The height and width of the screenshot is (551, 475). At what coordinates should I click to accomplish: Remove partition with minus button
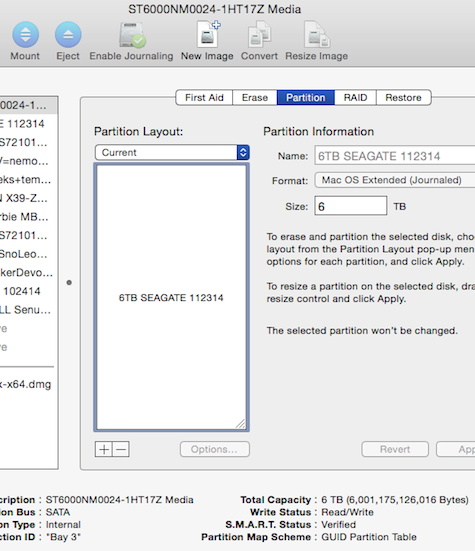(x=121, y=449)
